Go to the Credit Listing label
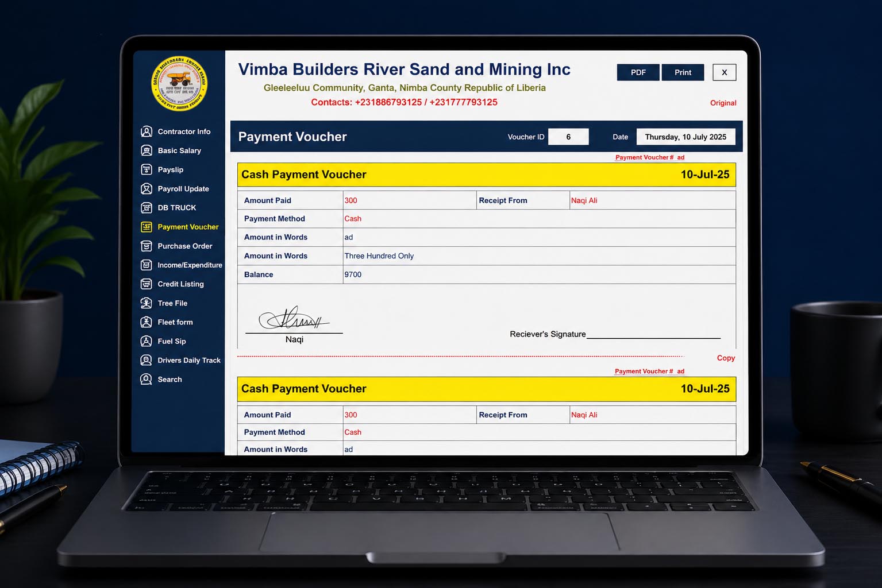Image resolution: width=882 pixels, height=588 pixels. point(180,284)
